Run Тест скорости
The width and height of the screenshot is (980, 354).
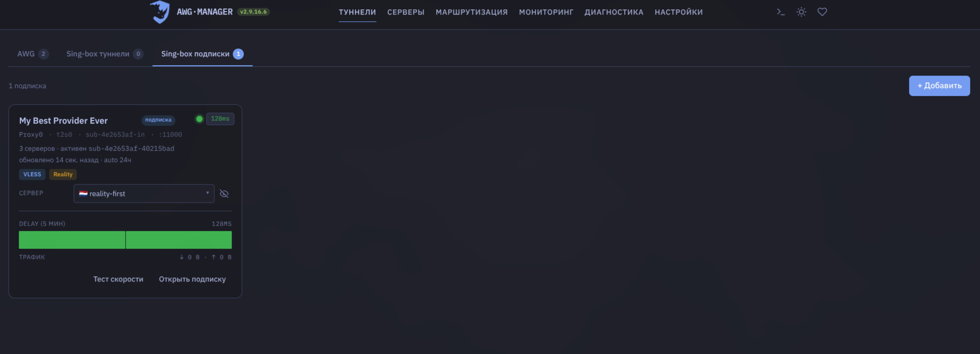pyautogui.click(x=118, y=279)
